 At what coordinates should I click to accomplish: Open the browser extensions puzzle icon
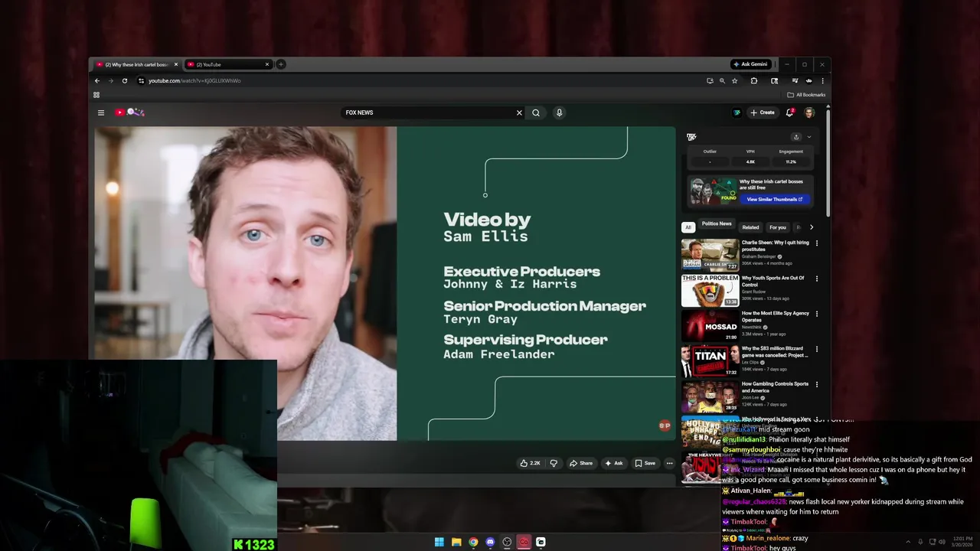(754, 80)
